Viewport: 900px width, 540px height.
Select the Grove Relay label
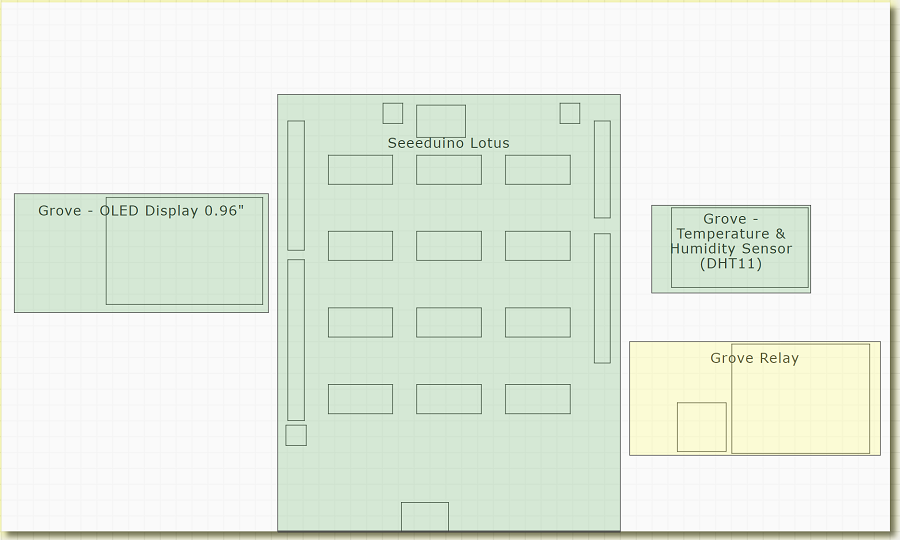754,358
